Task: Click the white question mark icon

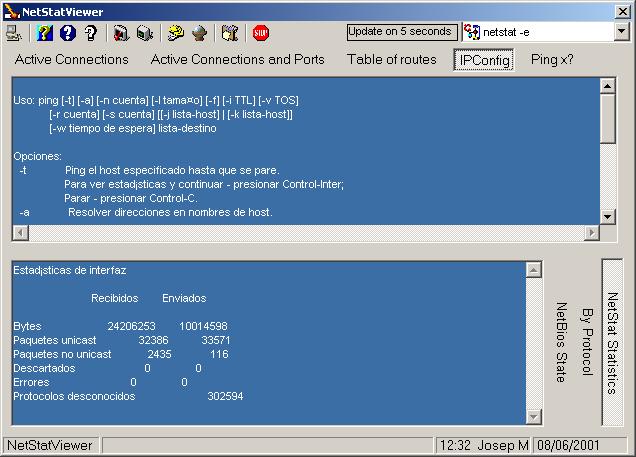Action: [91, 33]
